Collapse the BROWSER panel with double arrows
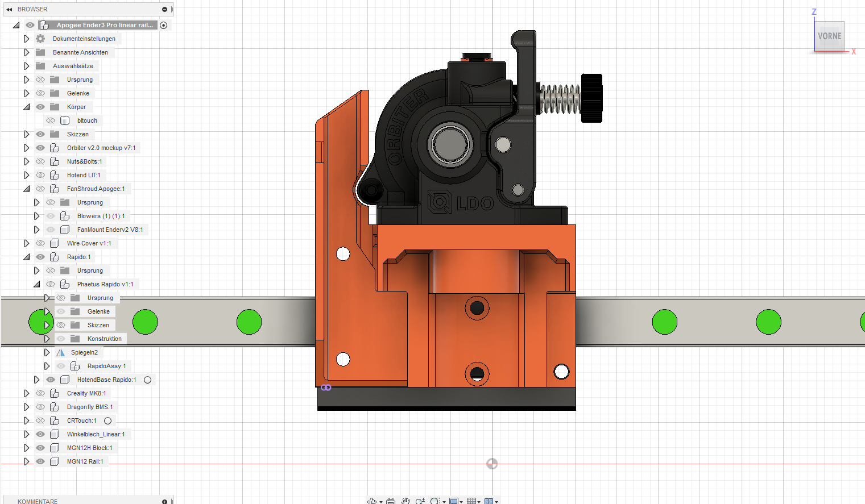865x504 pixels. point(9,9)
